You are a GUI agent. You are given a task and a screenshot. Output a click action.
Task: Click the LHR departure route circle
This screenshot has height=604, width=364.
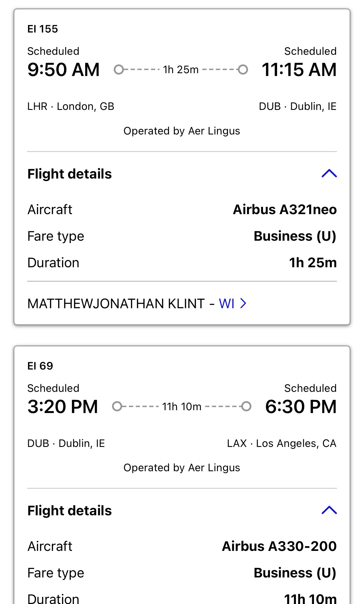(x=119, y=69)
